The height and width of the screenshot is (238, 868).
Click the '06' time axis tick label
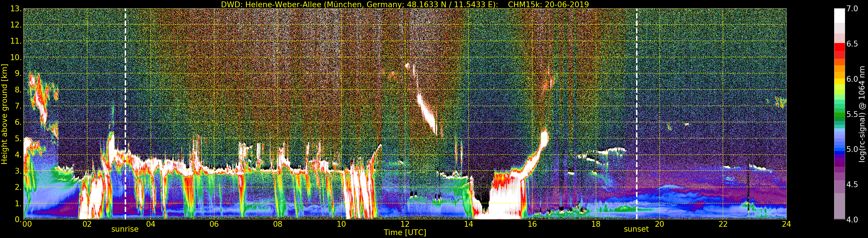coord(214,224)
